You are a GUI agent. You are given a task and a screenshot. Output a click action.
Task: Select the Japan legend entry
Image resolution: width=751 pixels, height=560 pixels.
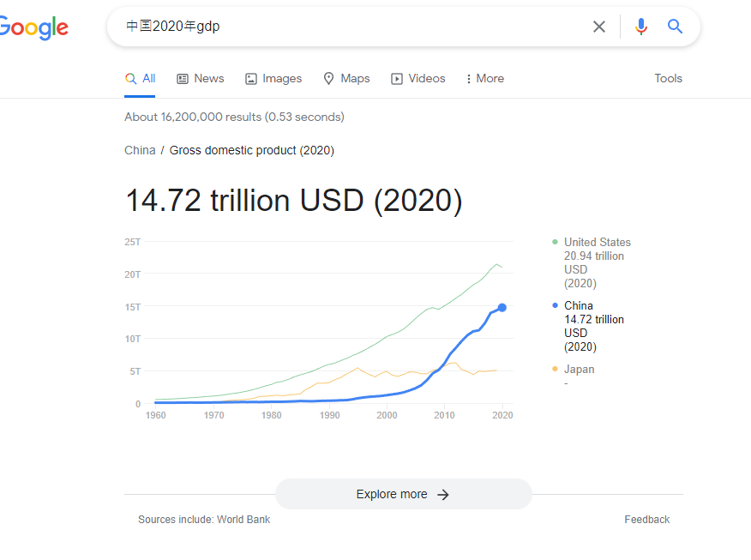tap(574, 376)
